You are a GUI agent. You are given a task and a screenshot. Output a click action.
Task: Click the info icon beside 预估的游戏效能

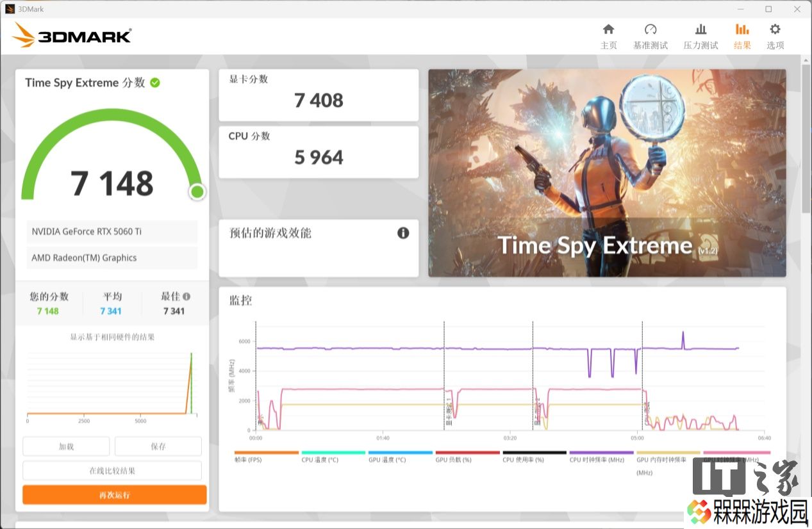(403, 233)
